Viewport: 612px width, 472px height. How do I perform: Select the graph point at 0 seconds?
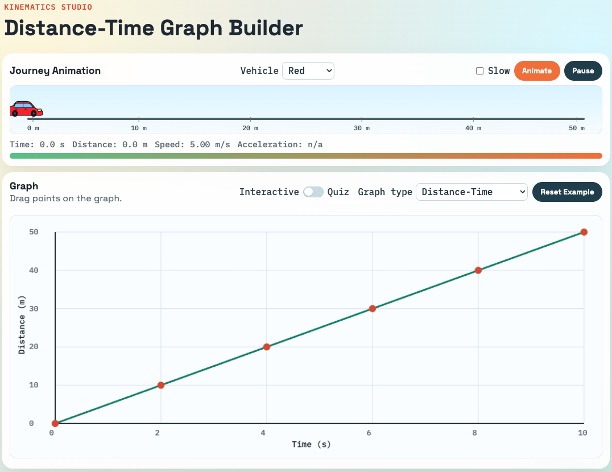tap(55, 424)
